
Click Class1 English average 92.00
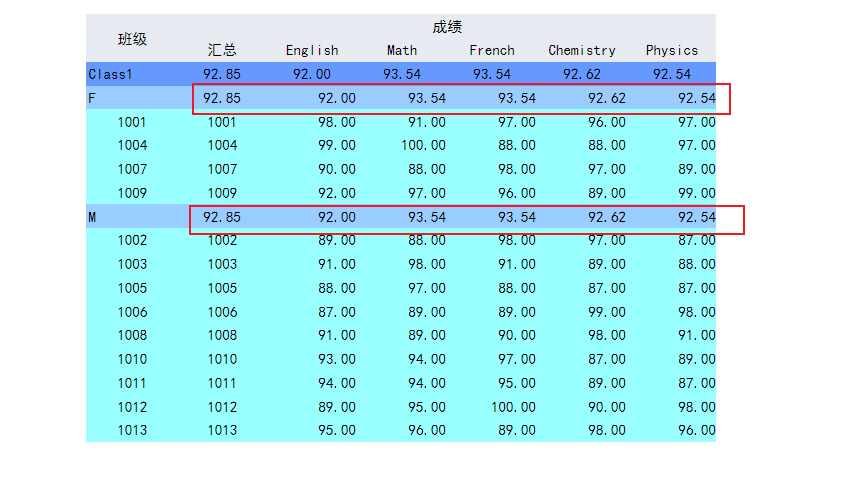(312, 74)
